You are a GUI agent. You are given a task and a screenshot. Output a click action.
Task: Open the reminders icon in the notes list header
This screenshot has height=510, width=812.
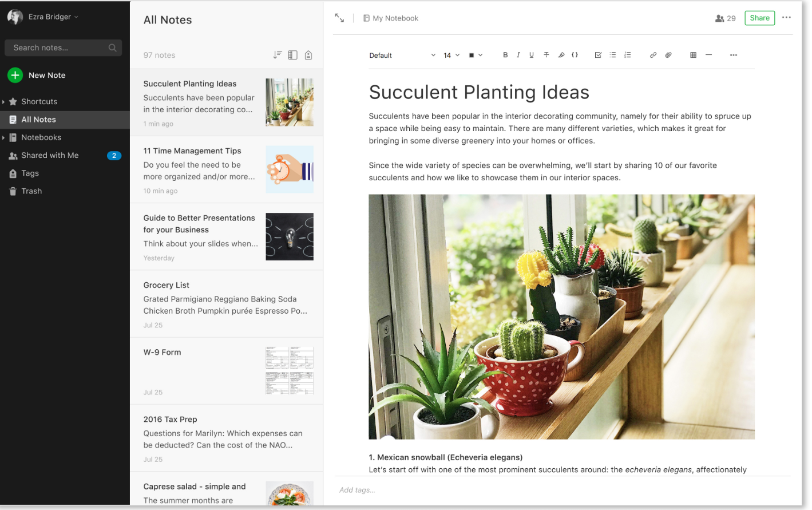pos(308,55)
